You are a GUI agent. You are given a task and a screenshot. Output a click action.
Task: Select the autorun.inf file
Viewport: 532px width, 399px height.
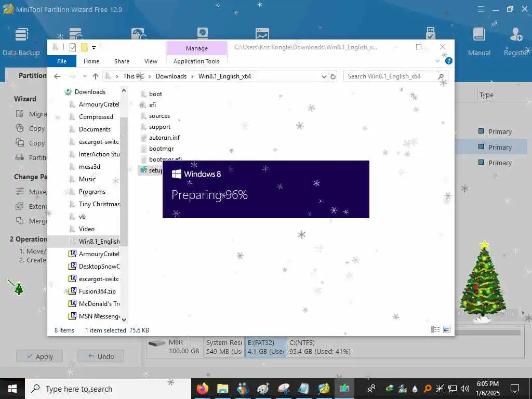[164, 137]
